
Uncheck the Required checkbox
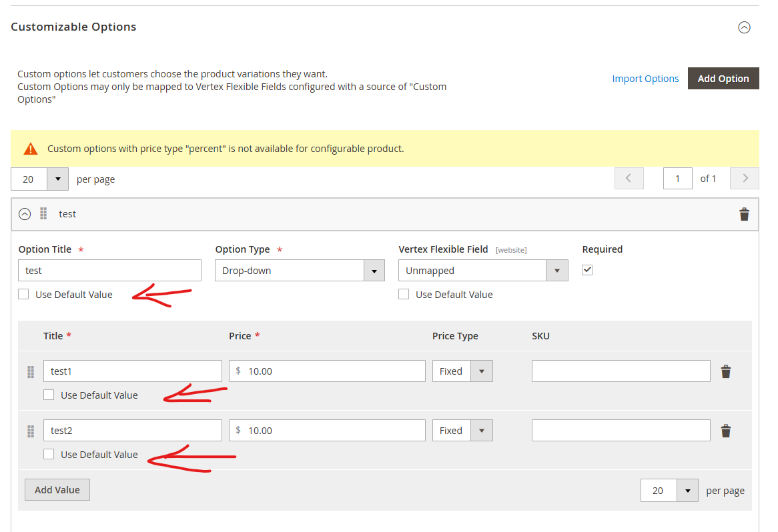pyautogui.click(x=587, y=270)
